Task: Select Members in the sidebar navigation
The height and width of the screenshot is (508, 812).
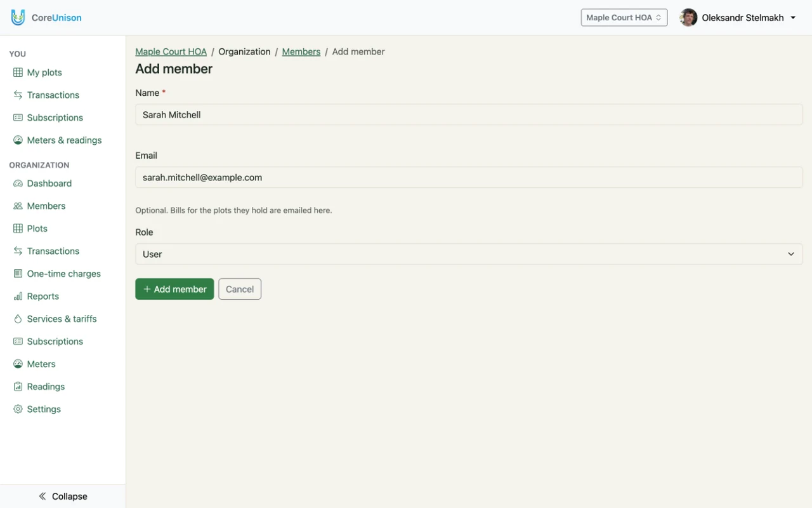Action: (x=39, y=206)
